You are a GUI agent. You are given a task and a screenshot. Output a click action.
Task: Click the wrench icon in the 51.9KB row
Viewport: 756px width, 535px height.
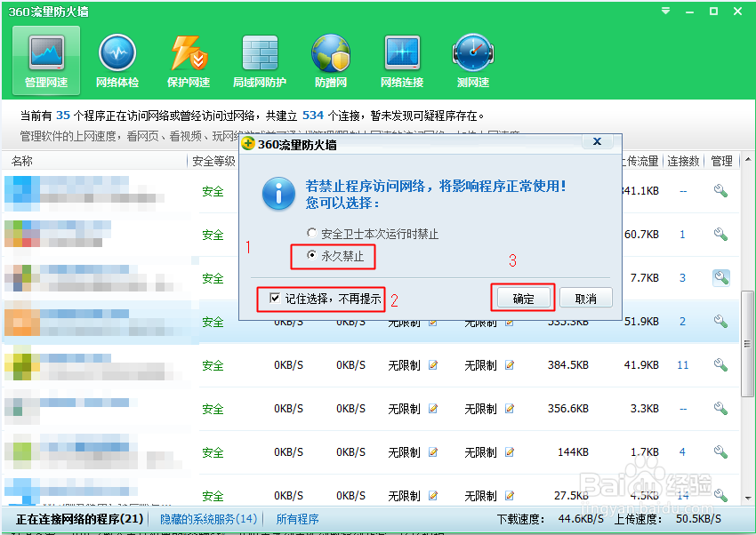[720, 321]
